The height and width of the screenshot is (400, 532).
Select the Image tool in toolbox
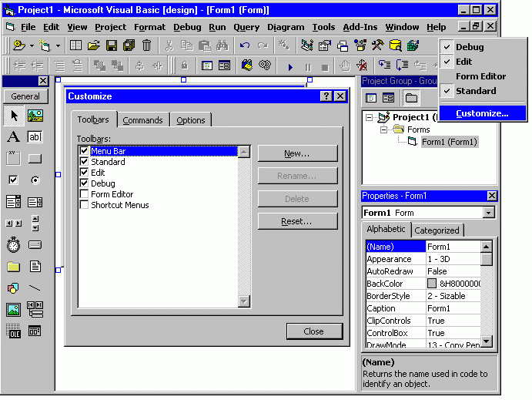point(14,309)
